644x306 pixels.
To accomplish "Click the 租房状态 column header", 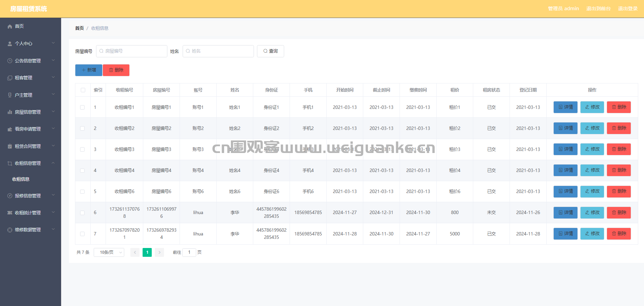I will coord(491,90).
